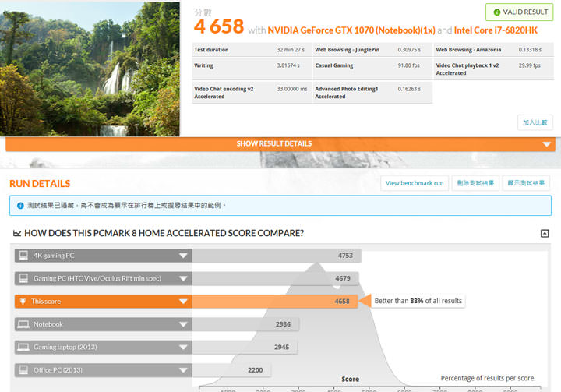Click the chart icon beside the comparison heading
The height and width of the screenshot is (392, 561).
(16, 233)
